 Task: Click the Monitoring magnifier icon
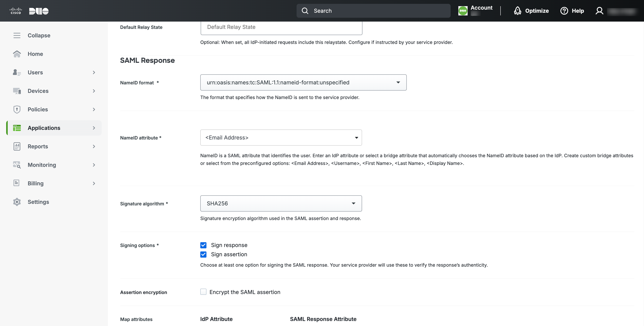[17, 165]
